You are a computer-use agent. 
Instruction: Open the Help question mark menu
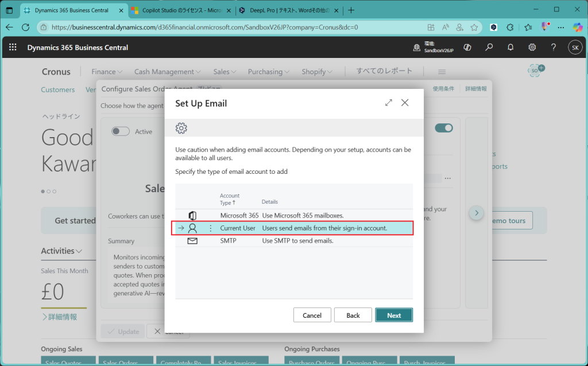(x=554, y=47)
